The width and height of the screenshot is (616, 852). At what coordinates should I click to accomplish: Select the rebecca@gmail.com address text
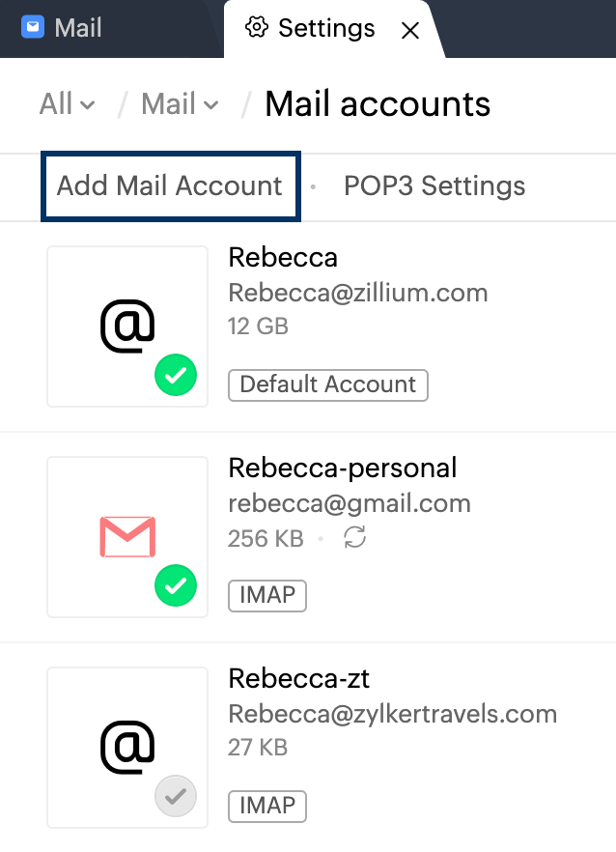pyautogui.click(x=350, y=503)
